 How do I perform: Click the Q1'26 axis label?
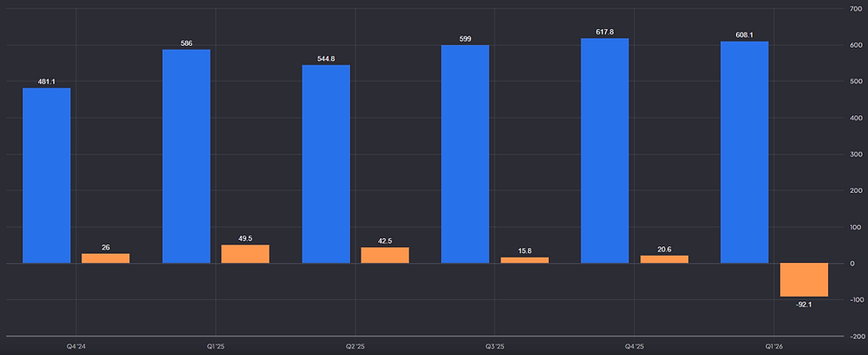coord(774,347)
